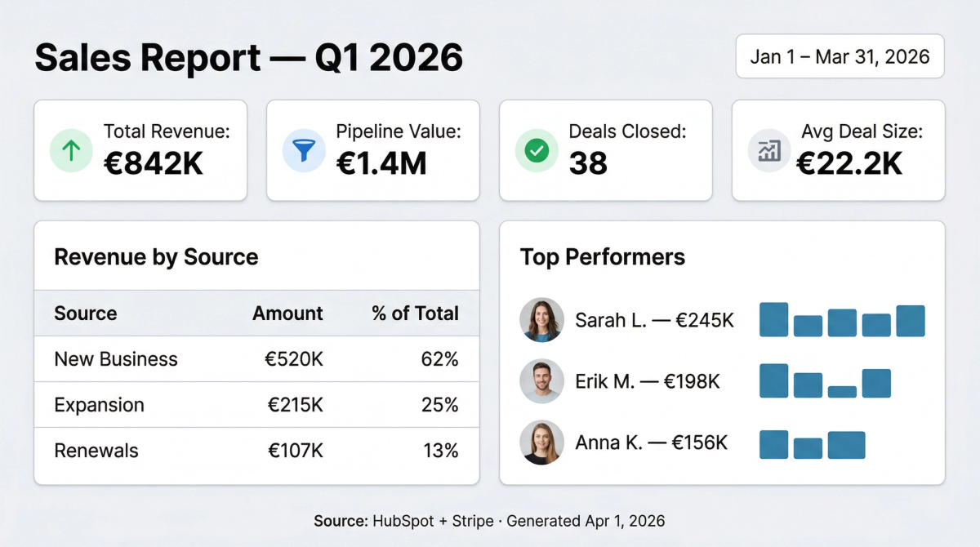Click the Total Revenue €842K card

[140, 151]
